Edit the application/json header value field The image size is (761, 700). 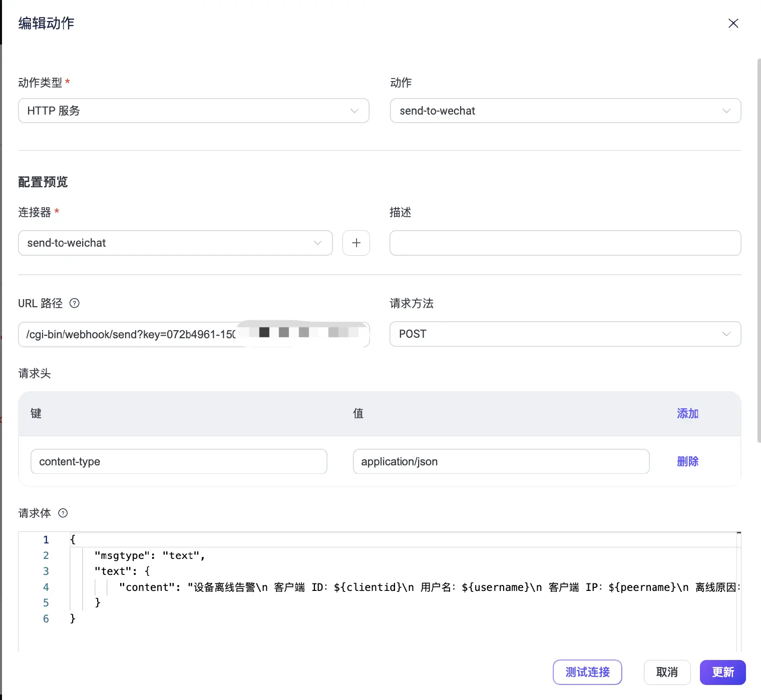pos(501,461)
